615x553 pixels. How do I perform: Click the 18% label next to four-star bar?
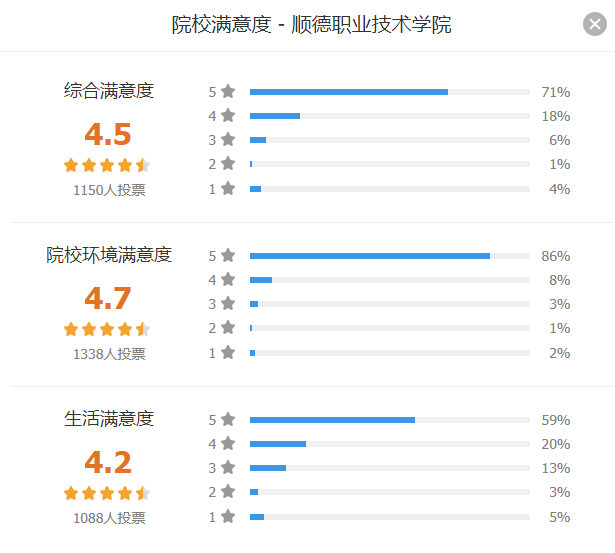tap(556, 116)
